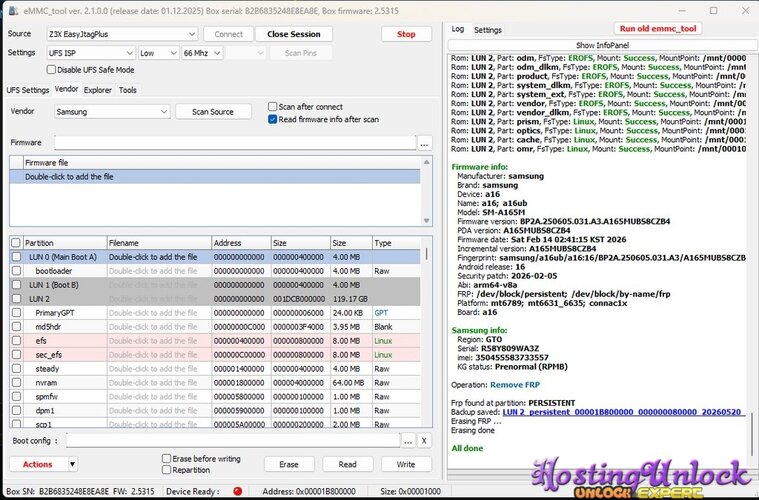
Task: Click the Scan Pins button
Action: (x=301, y=53)
